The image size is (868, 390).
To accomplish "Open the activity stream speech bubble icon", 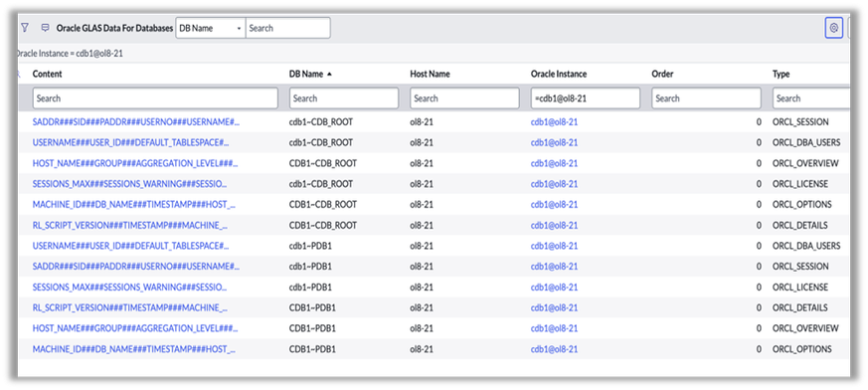I will point(46,28).
